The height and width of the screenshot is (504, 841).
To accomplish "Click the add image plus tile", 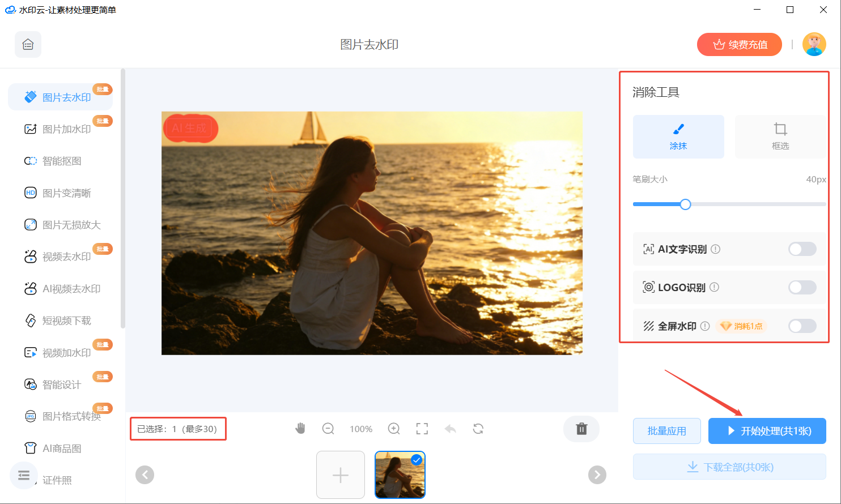I will (341, 475).
